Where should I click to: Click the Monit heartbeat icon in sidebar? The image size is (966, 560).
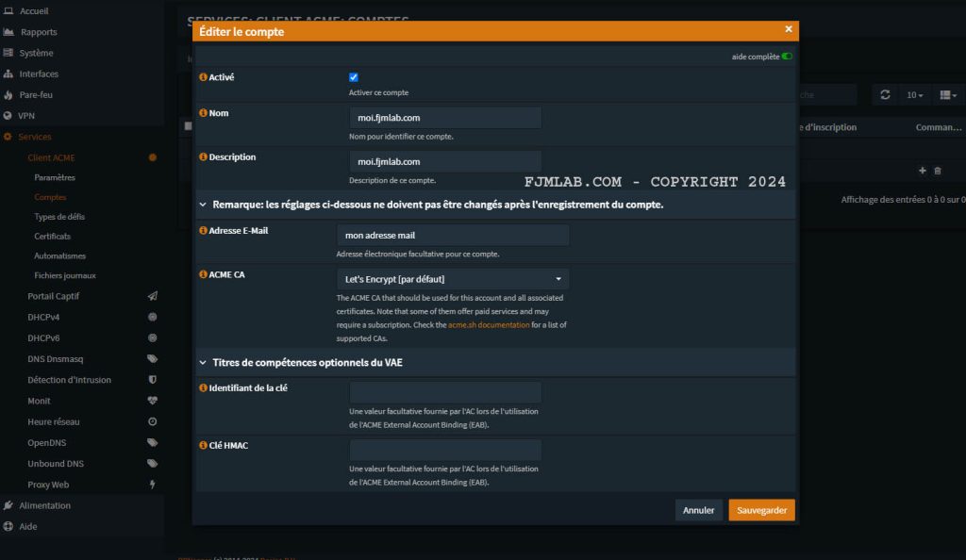click(x=152, y=401)
